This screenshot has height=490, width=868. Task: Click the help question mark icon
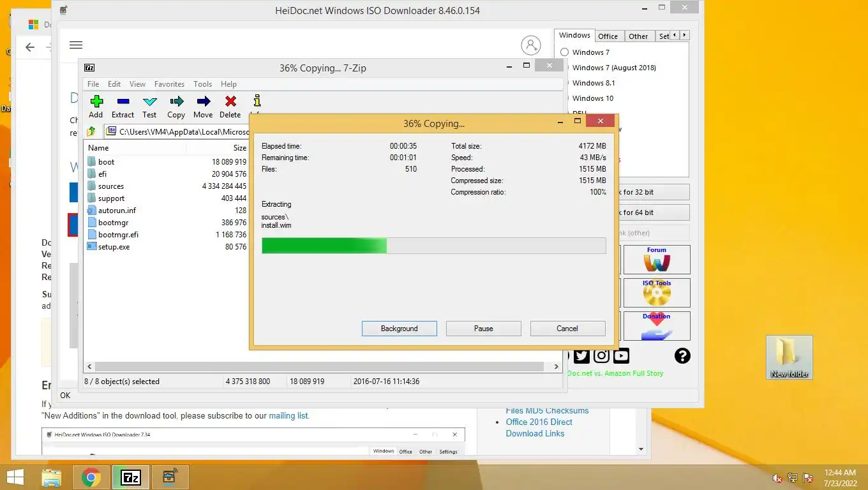click(682, 356)
